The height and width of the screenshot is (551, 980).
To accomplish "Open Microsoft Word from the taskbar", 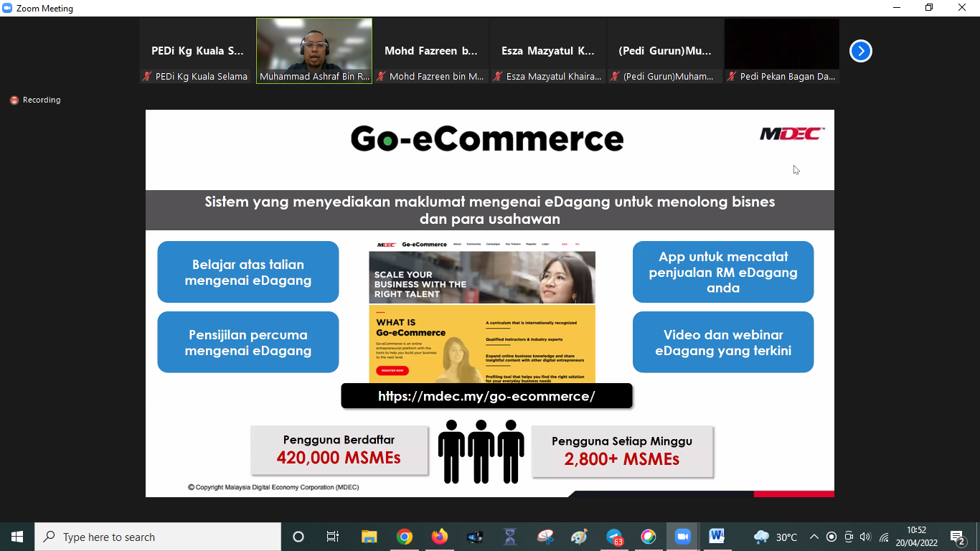I will point(717,537).
